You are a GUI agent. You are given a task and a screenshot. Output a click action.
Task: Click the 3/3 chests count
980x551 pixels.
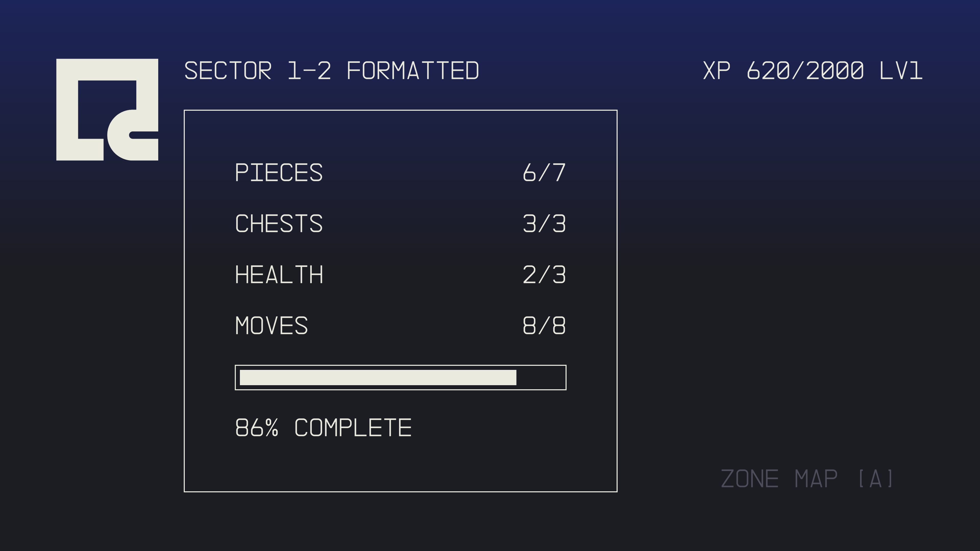544,224
